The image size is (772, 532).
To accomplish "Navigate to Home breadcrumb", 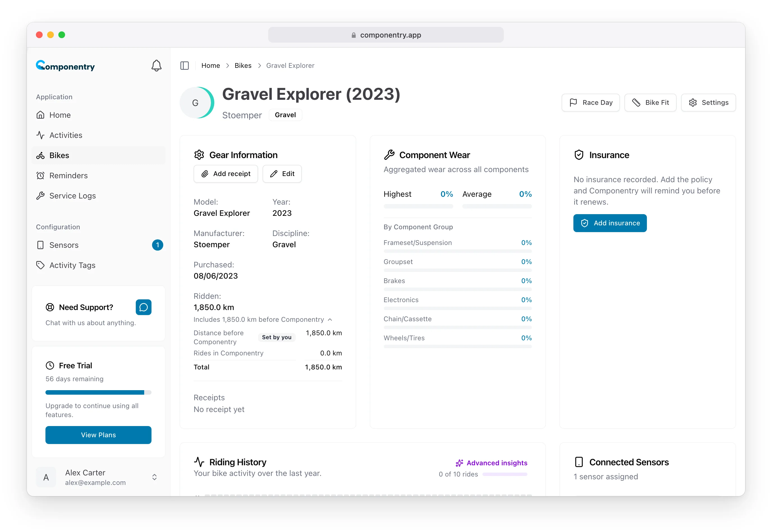I will click(x=210, y=66).
